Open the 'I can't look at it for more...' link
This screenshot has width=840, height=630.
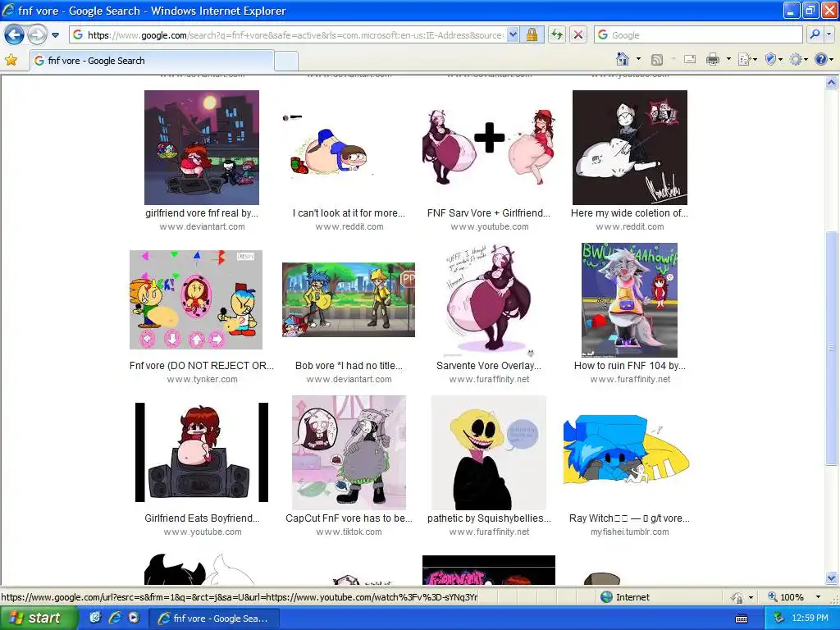pyautogui.click(x=349, y=213)
